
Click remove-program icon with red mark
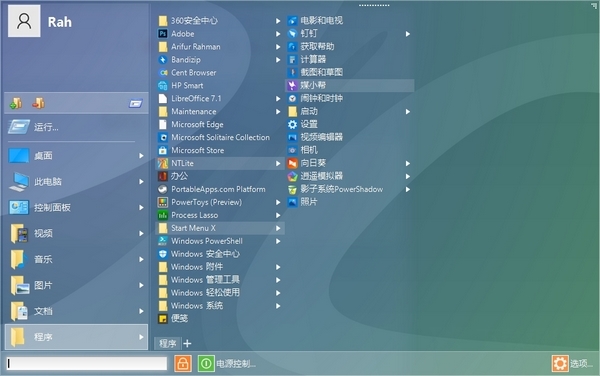[x=39, y=103]
